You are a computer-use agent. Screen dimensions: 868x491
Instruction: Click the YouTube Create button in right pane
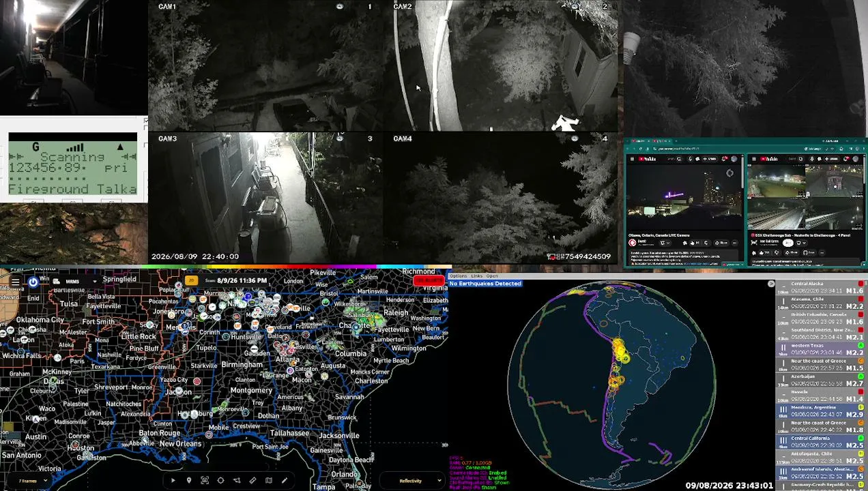[x=832, y=159]
